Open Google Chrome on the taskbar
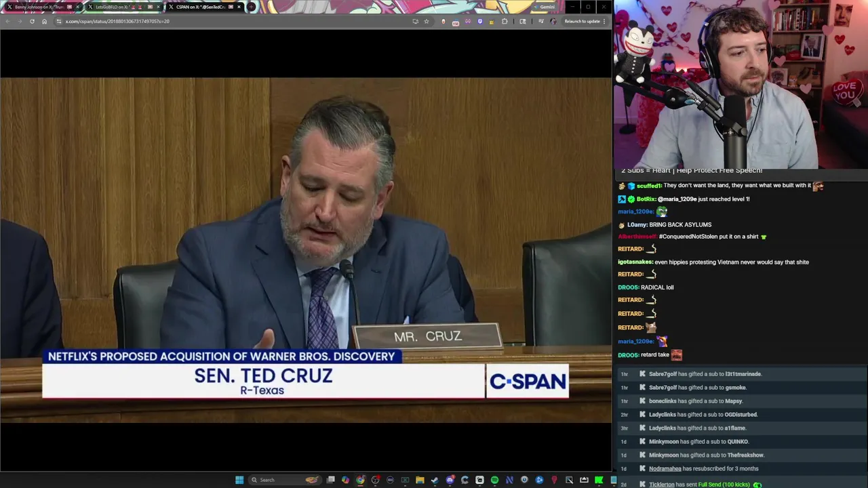The image size is (868, 488). coord(360,480)
